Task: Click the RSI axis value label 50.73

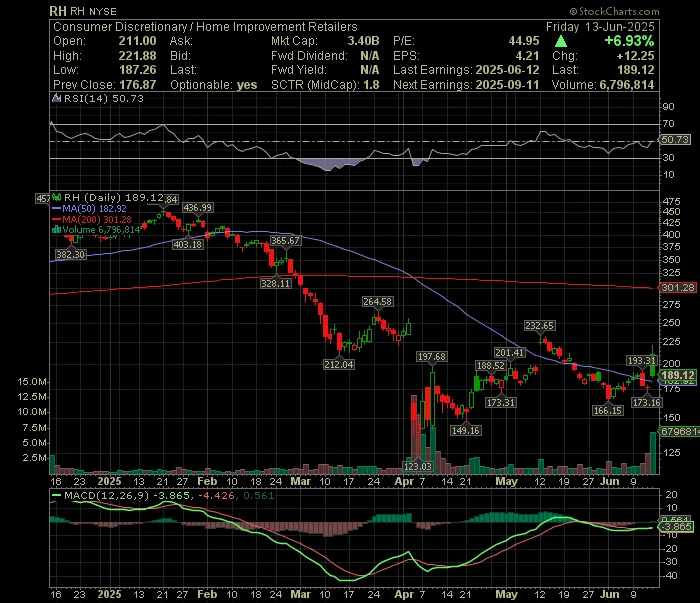Action: [675, 140]
